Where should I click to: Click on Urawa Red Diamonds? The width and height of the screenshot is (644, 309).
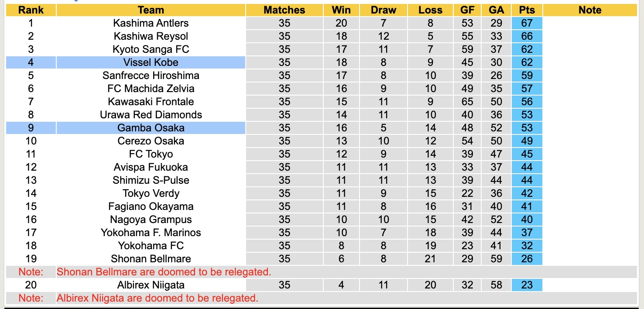tap(151, 115)
